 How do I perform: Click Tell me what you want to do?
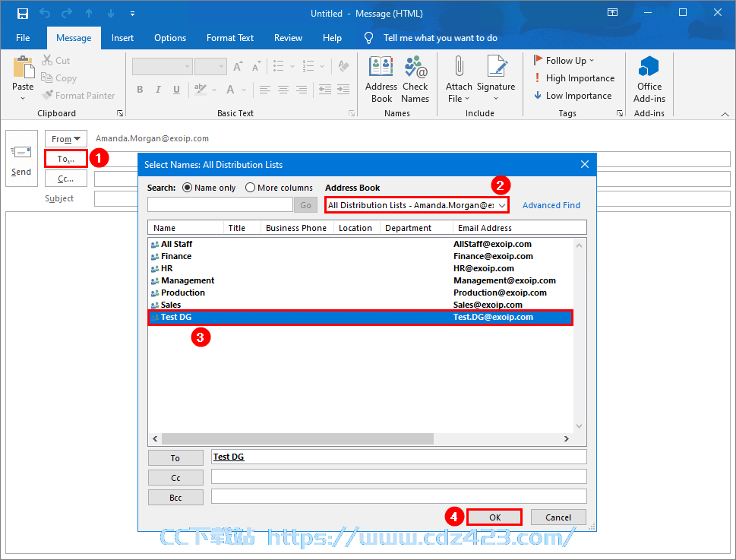(x=440, y=38)
